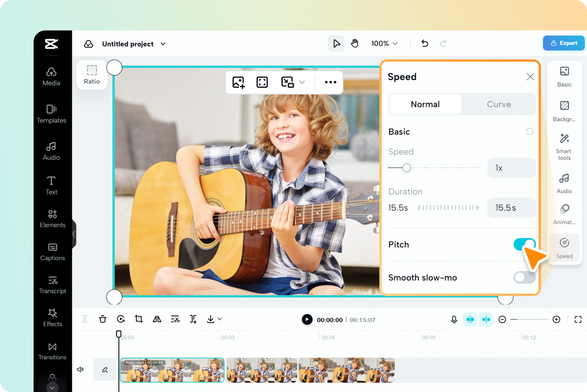
Task: Disable the Pitch toggle
Action: click(525, 244)
